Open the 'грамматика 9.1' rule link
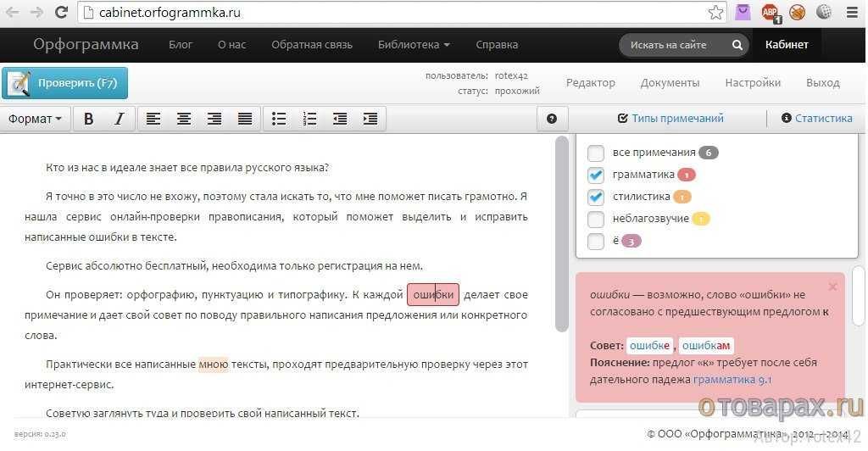 [732, 380]
